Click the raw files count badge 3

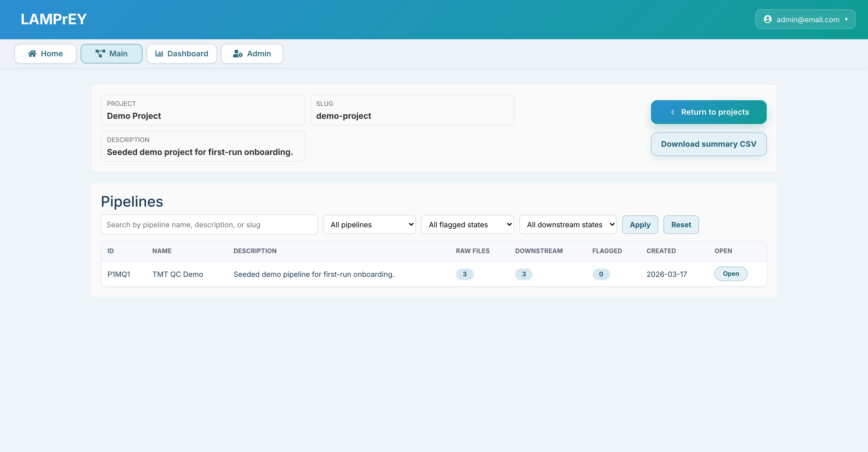464,274
